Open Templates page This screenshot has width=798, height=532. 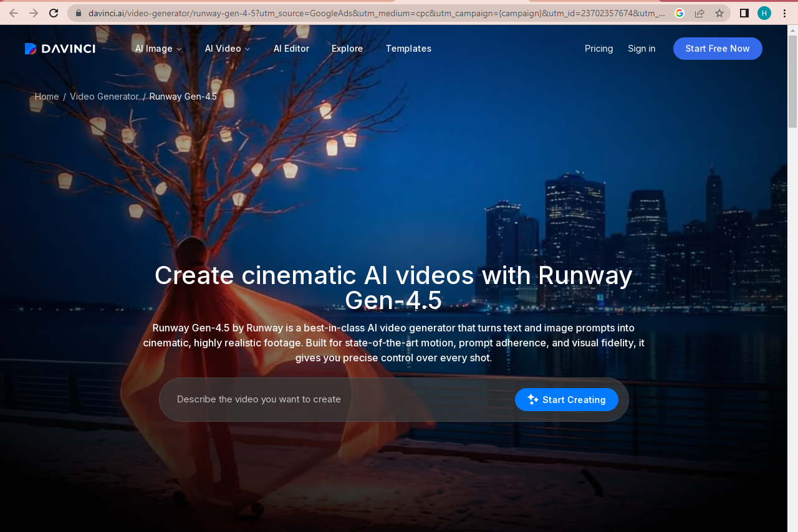click(408, 49)
